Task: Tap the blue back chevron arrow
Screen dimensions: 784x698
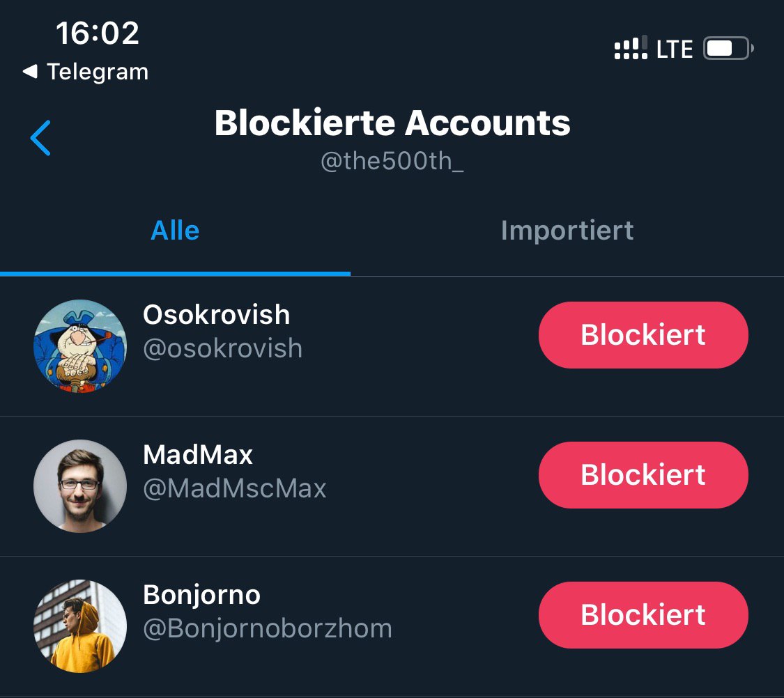Action: (40, 138)
